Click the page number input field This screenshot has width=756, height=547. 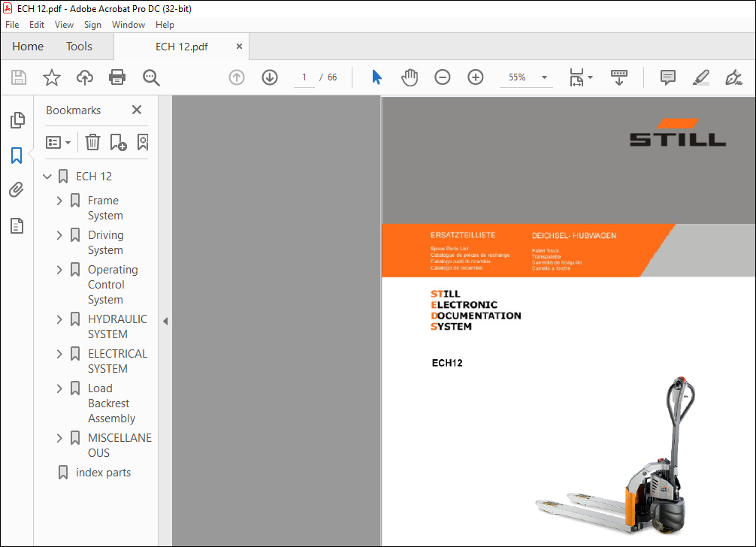[304, 77]
